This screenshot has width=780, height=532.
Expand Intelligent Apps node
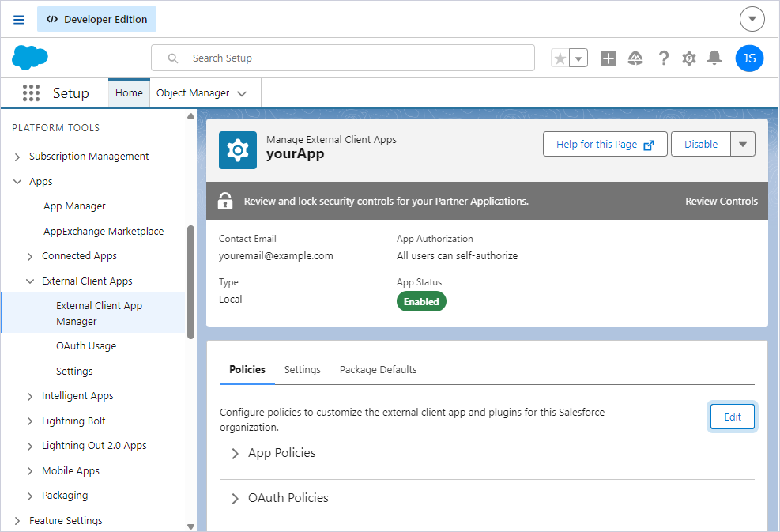point(30,396)
